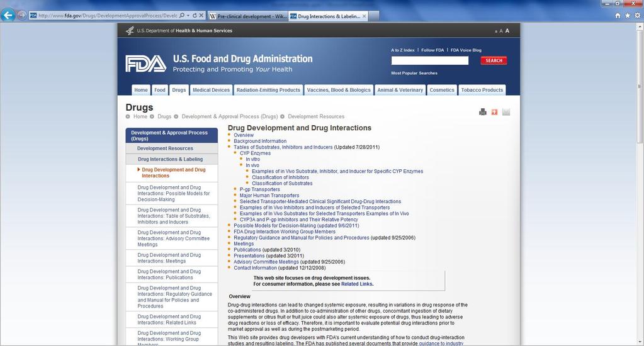The width and height of the screenshot is (644, 346).
Task: Click the P-gp Transporters link
Action: (x=259, y=189)
